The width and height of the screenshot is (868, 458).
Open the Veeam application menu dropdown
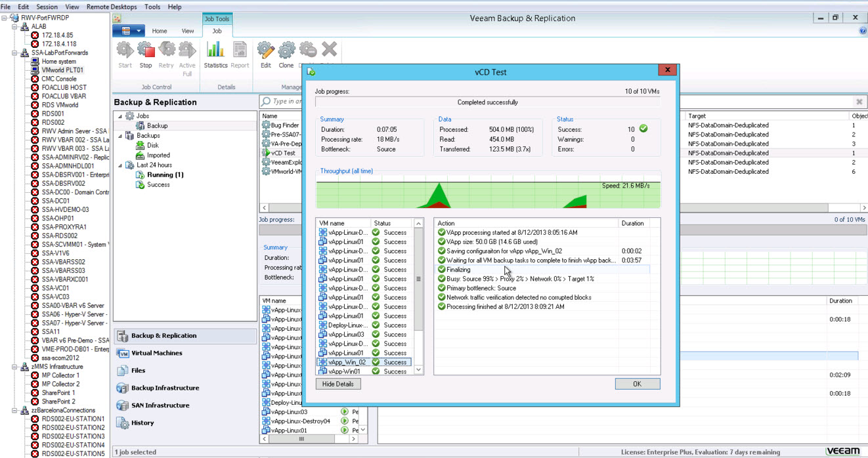(129, 31)
